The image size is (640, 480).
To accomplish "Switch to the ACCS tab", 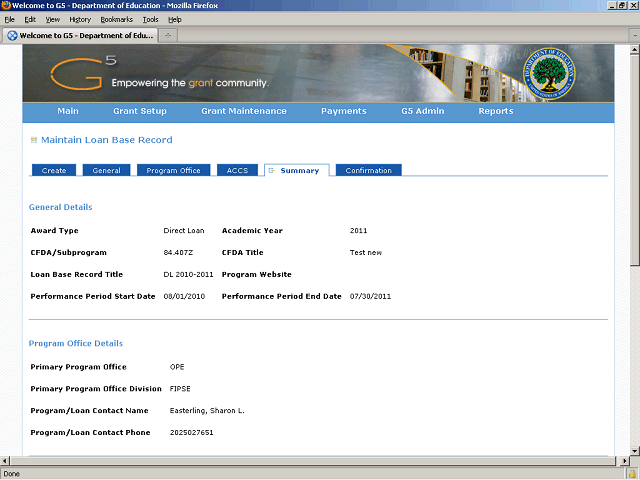I will point(238,171).
